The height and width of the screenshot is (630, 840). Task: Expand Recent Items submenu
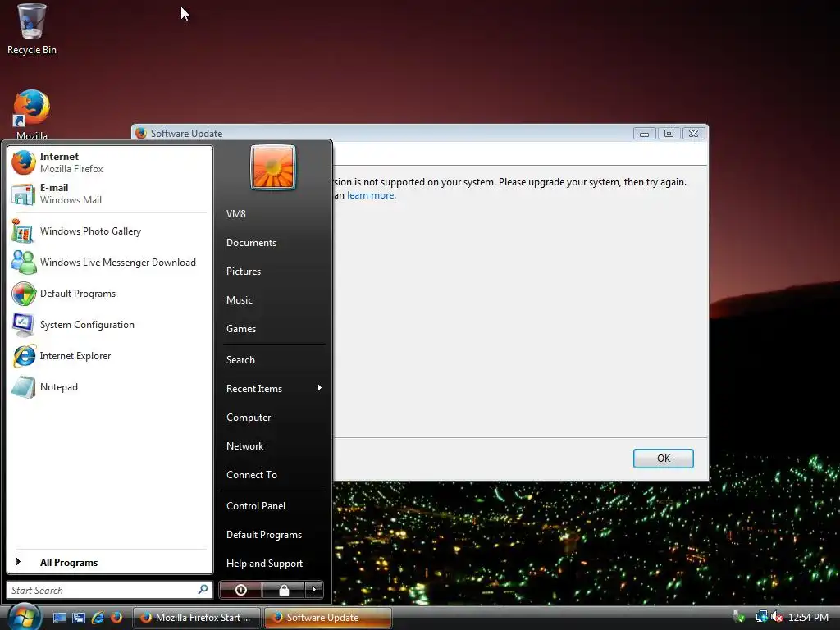[x=273, y=388]
